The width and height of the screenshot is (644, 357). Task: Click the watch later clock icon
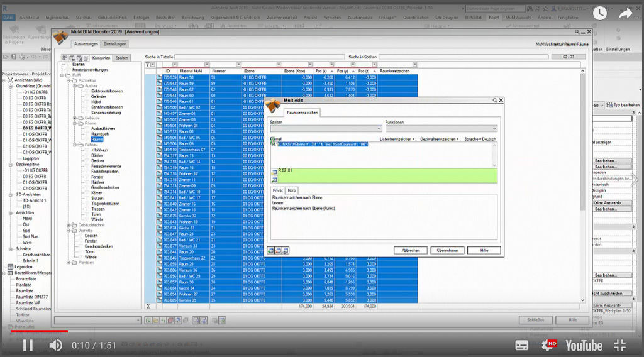coord(600,13)
